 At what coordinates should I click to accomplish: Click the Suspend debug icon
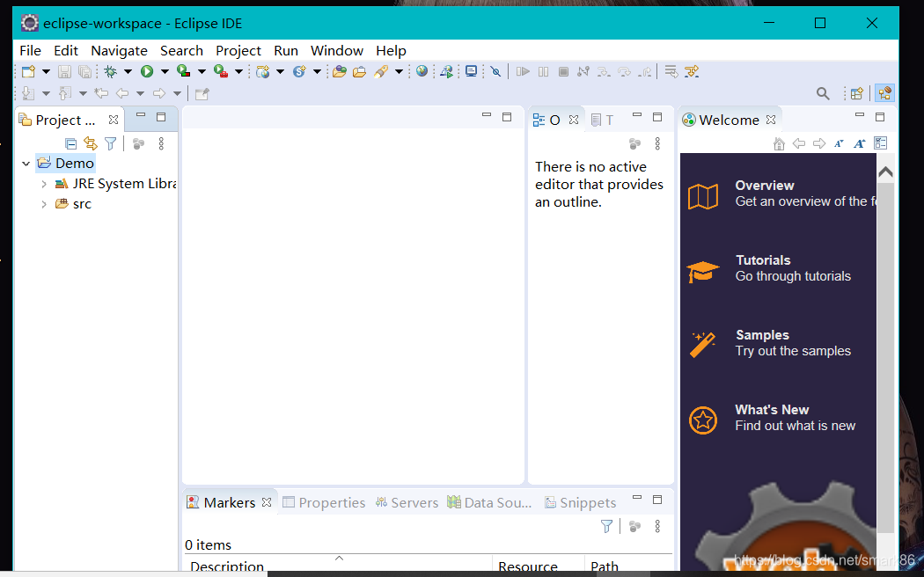(543, 72)
